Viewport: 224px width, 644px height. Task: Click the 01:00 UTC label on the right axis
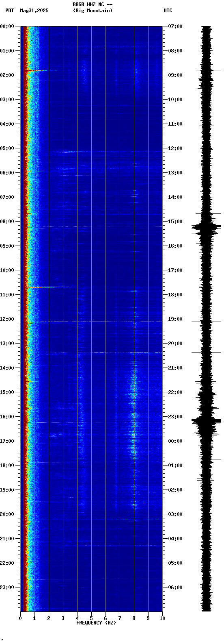pos(175,466)
